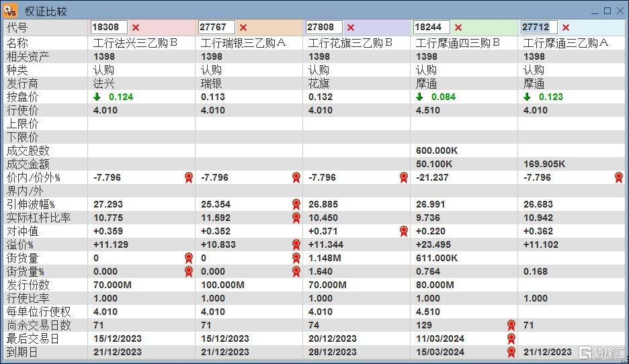
Task: Click the red ribbon badge beside 27767's -7.796
Action: click(296, 177)
